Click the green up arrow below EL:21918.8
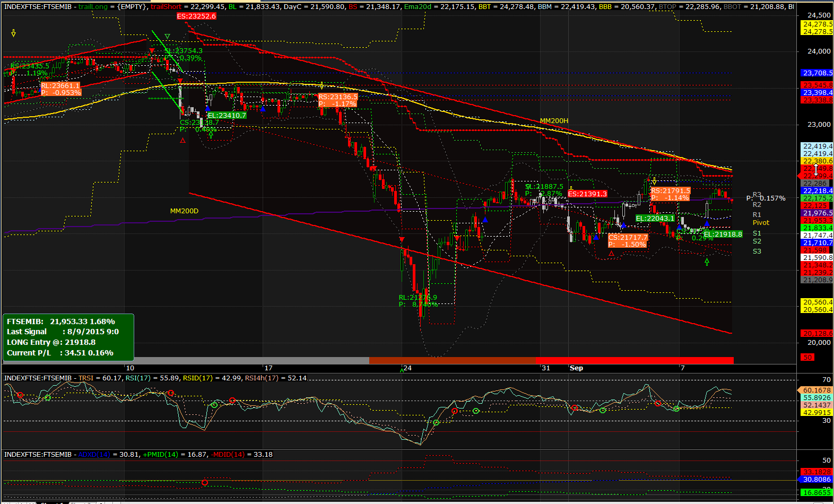Image resolution: width=834 pixels, height=504 pixels. click(707, 262)
